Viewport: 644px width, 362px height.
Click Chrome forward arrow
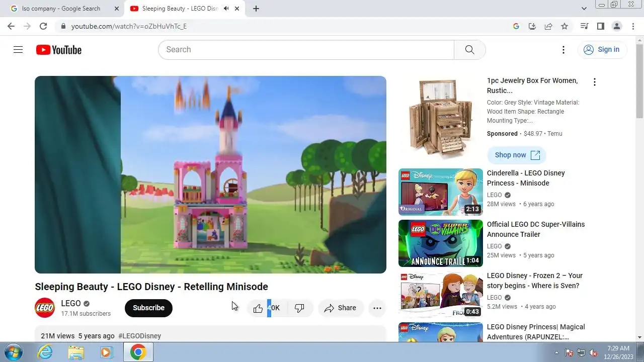coord(27,26)
